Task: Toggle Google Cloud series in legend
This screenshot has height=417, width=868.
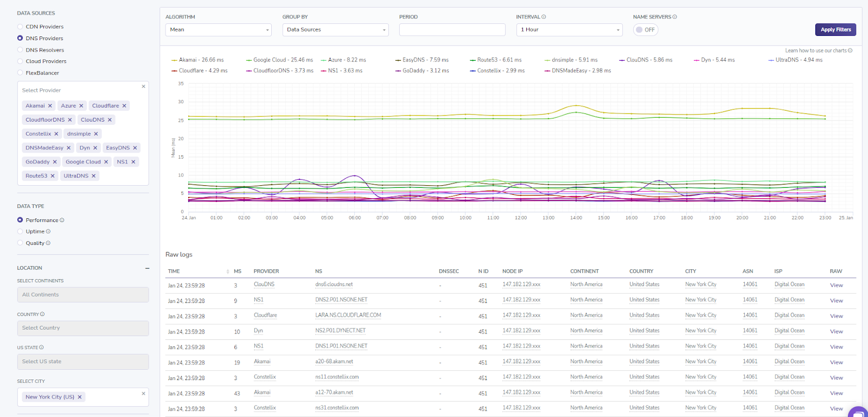Action: point(279,60)
